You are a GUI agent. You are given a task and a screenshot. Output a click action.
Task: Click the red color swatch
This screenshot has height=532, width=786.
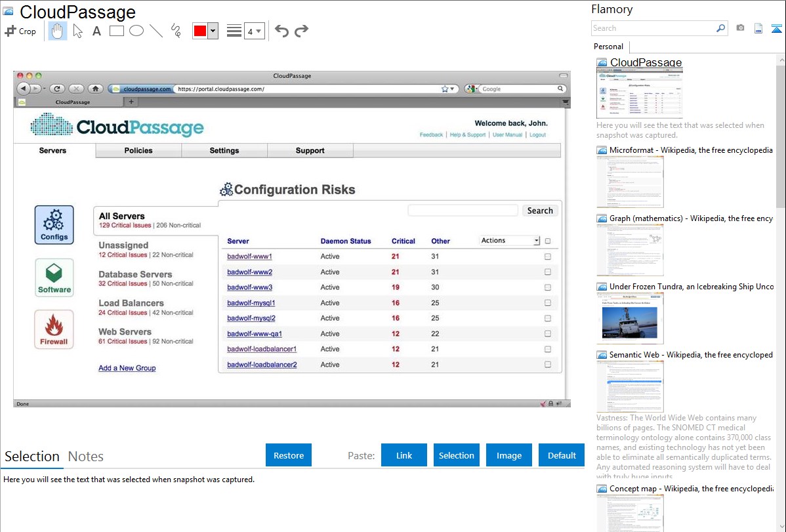(x=200, y=31)
